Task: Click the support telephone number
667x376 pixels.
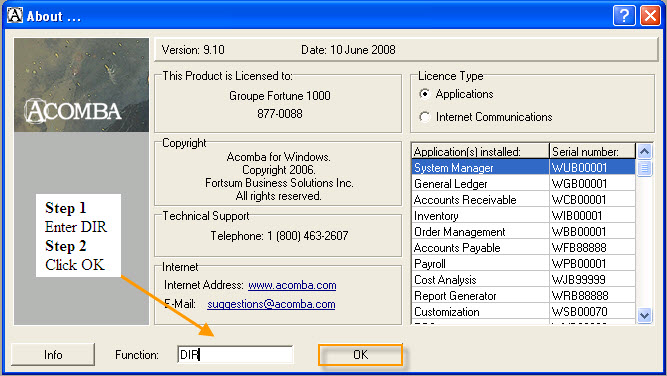Action: point(308,236)
